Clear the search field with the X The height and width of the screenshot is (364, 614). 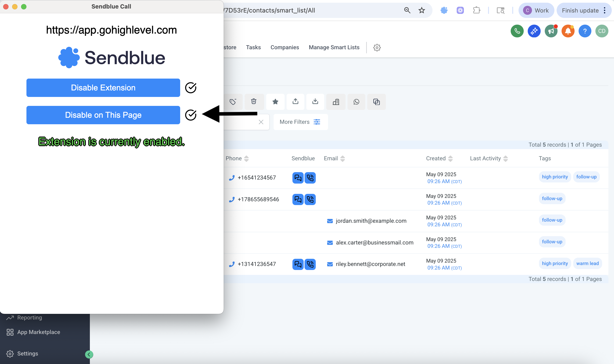coord(261,122)
